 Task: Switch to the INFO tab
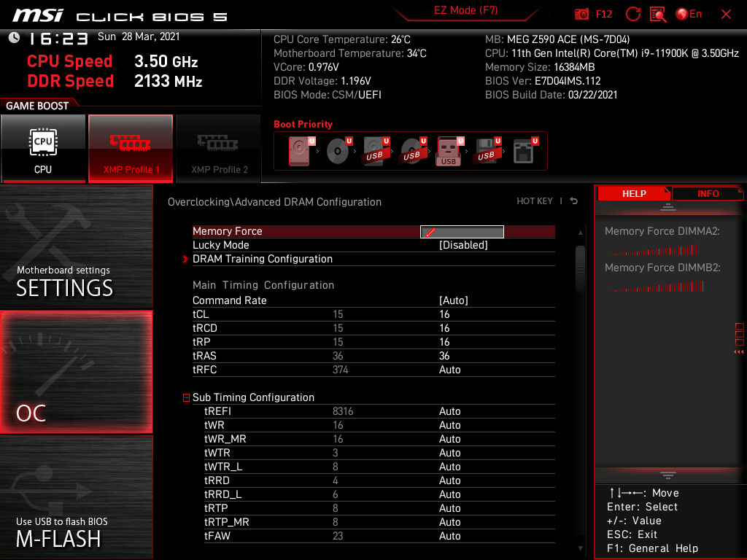tap(708, 194)
